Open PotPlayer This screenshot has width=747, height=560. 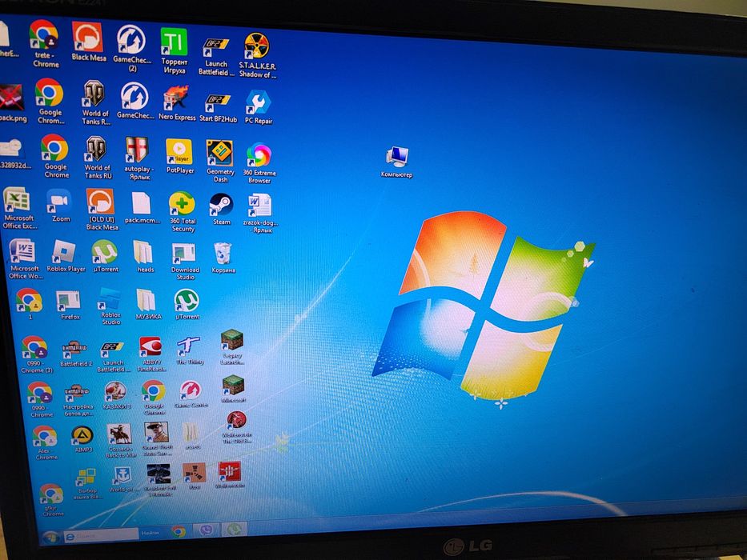click(x=179, y=156)
